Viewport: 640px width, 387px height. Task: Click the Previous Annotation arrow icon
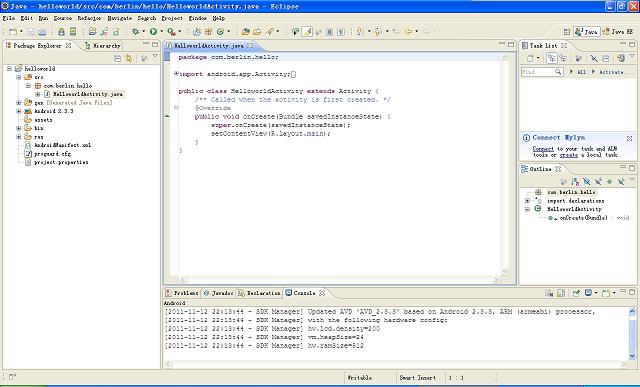point(378,31)
